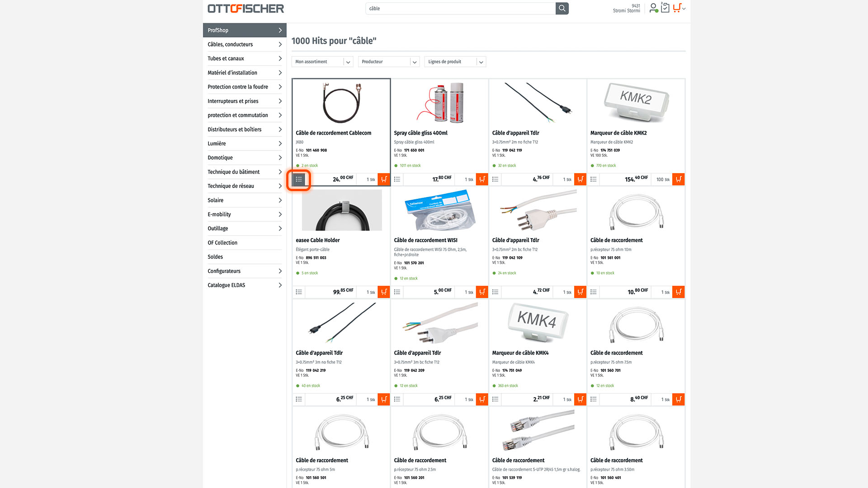Add Câble de raccordement Cablecom to cart
The height and width of the screenshot is (488, 868).
[384, 179]
